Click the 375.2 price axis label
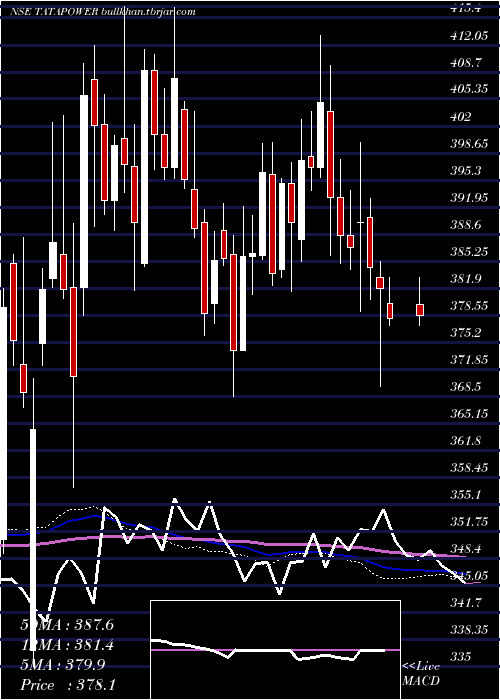Viewport: 500px width, 700px height. tap(466, 333)
